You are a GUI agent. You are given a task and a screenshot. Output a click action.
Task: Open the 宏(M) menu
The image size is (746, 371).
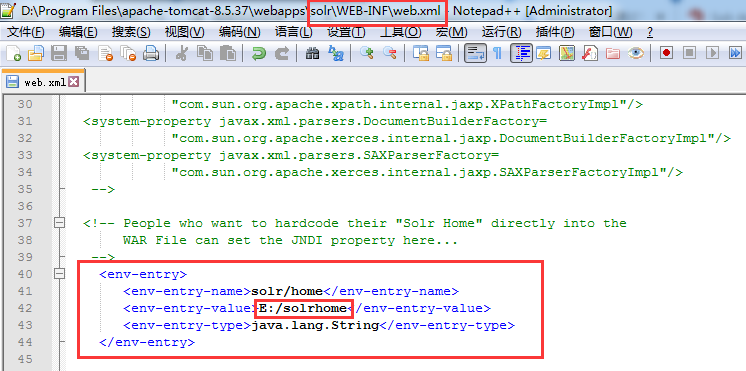click(452, 32)
